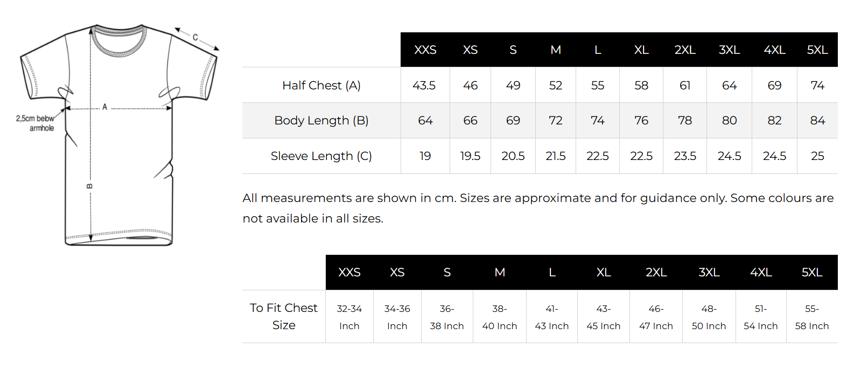
Task: Click the Sleeve Length (C) row label
Action: pos(321,156)
